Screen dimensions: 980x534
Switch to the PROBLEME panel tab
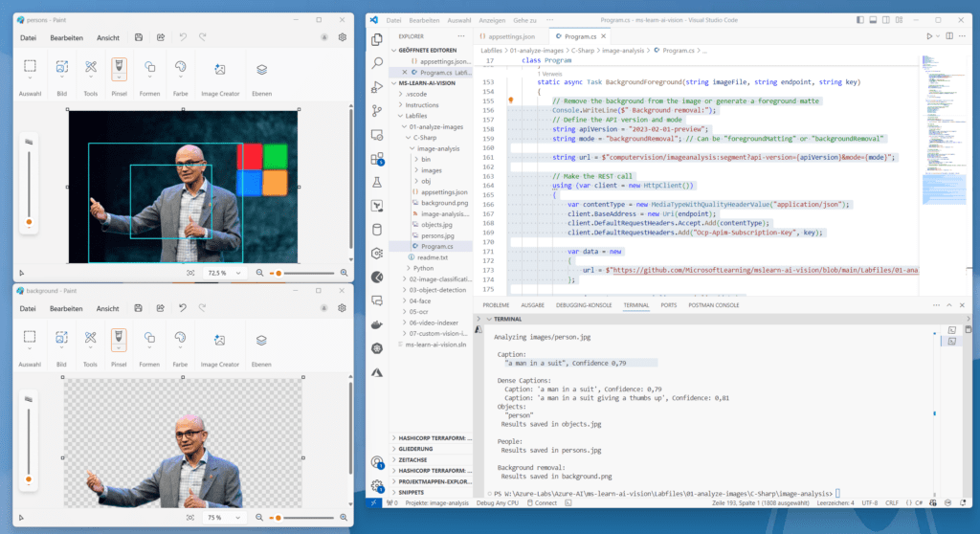click(496, 305)
